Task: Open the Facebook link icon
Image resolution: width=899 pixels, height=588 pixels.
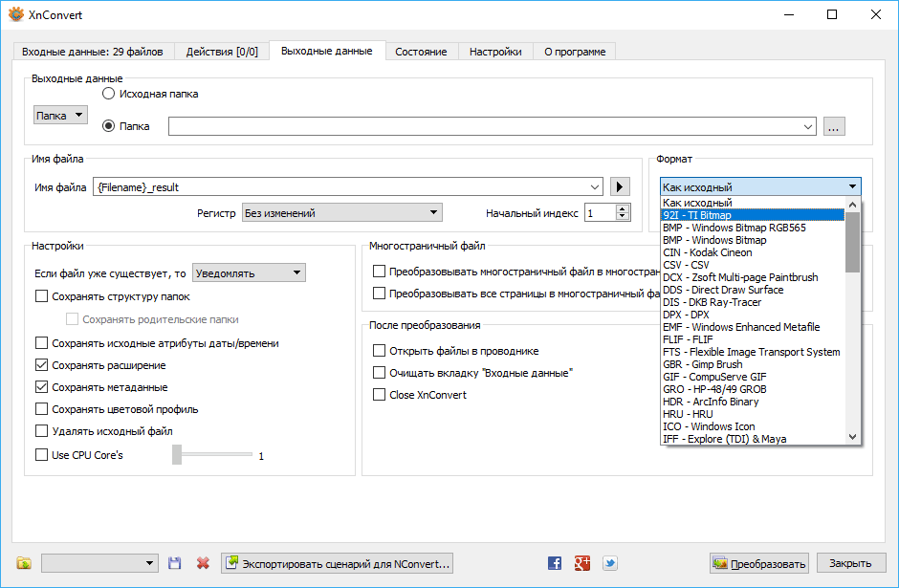Action: [x=555, y=563]
